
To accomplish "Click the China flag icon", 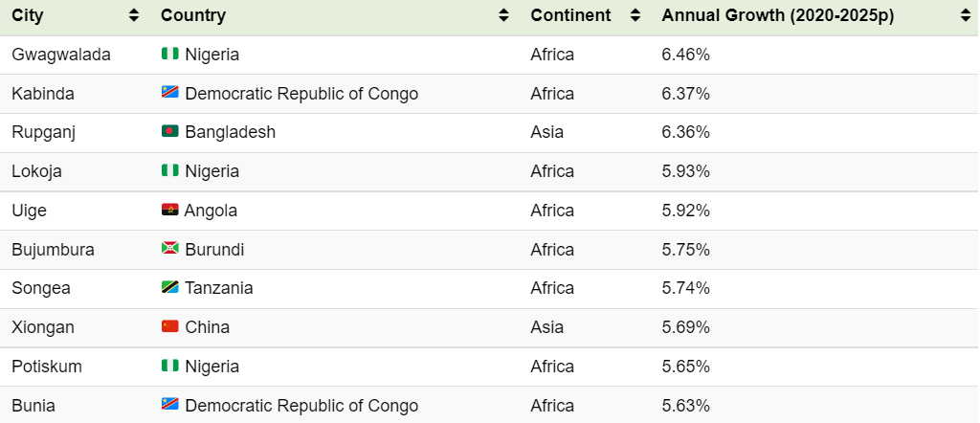I will [170, 327].
